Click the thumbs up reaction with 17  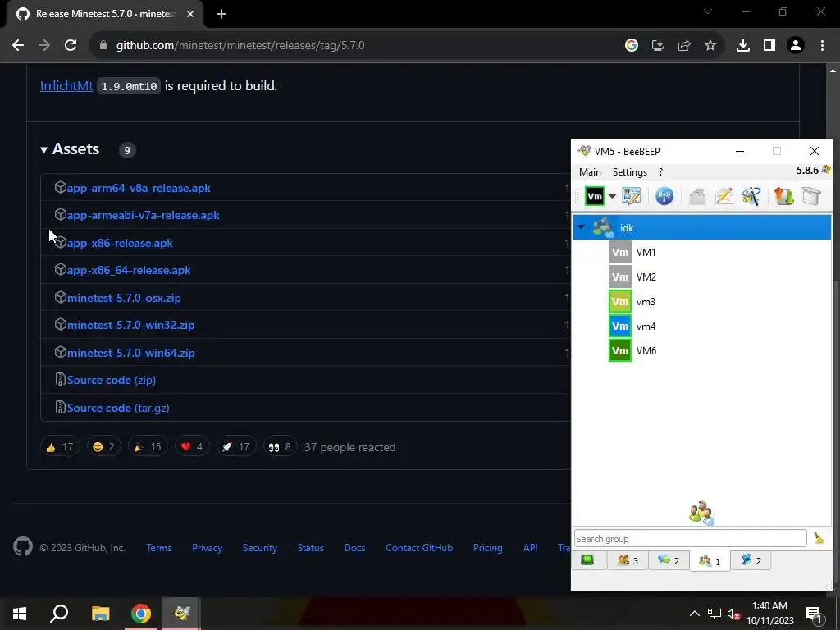point(60,447)
